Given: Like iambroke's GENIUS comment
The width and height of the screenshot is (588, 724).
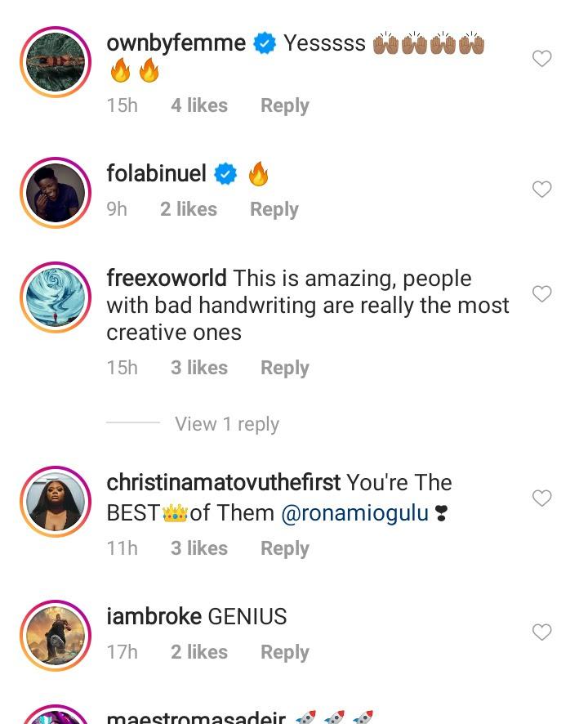Looking at the screenshot, I should coord(541,632).
